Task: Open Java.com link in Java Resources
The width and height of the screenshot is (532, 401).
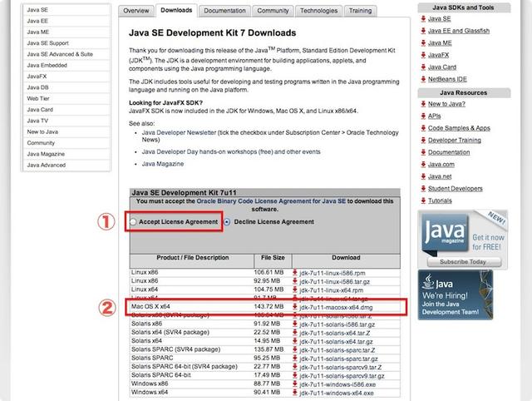Action: (x=441, y=165)
